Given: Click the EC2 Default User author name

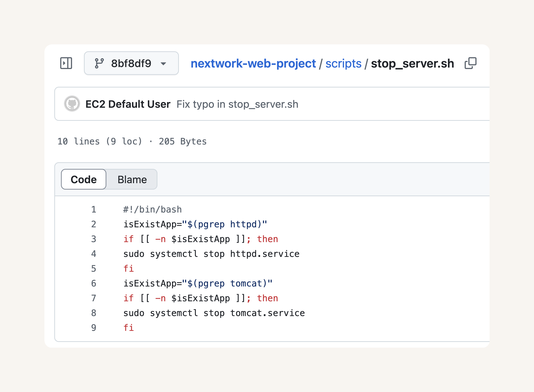Looking at the screenshot, I should click(x=128, y=104).
